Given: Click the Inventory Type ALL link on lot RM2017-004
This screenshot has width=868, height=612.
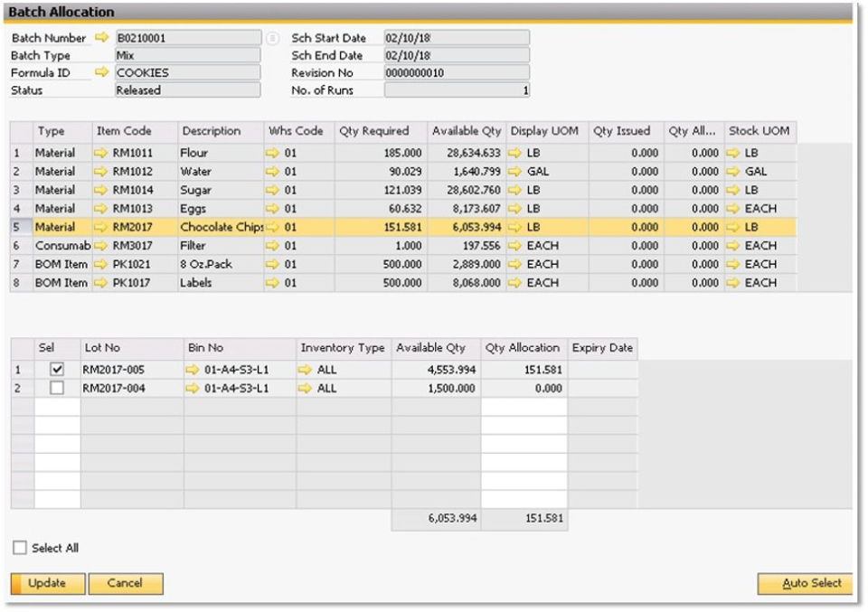Looking at the screenshot, I should 307,388.
